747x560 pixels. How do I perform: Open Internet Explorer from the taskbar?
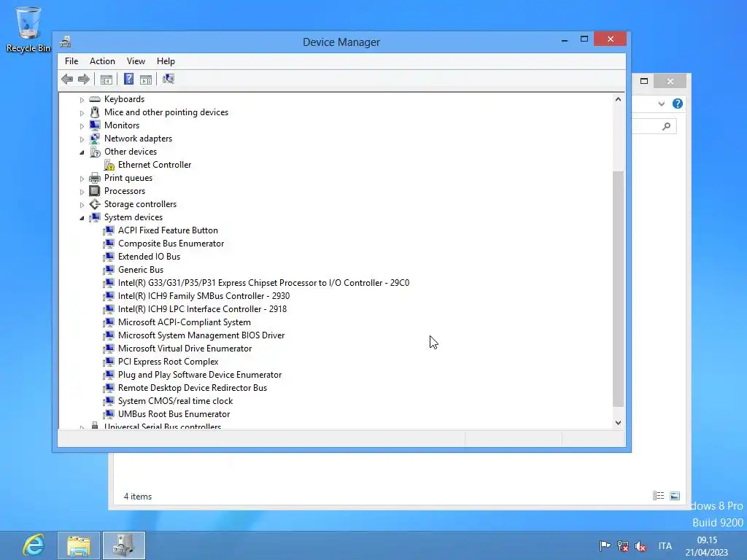pyautogui.click(x=34, y=545)
